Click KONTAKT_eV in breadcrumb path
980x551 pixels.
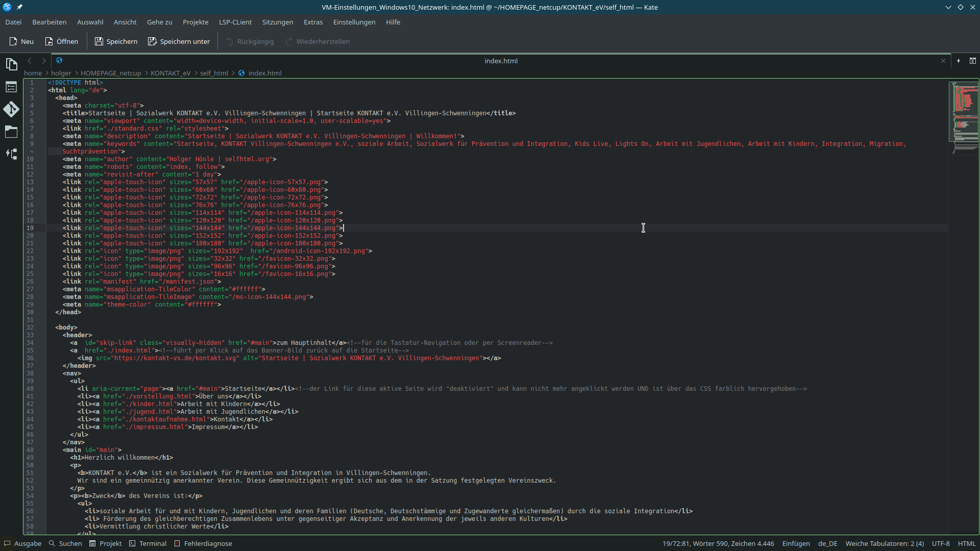(x=170, y=73)
